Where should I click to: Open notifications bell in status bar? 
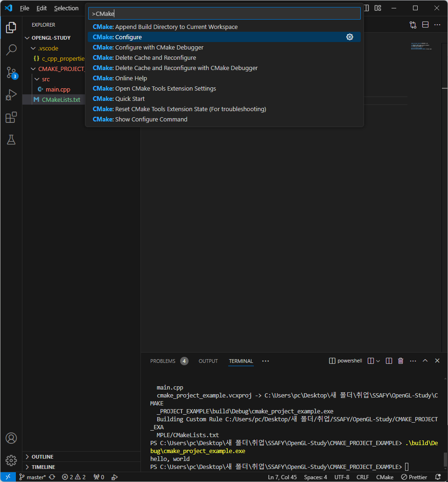pos(438,477)
